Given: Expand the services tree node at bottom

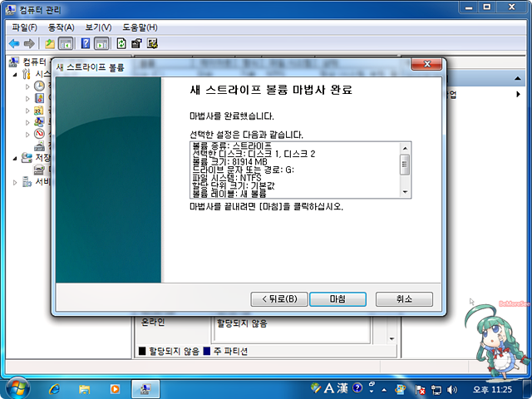Looking at the screenshot, I should point(16,181).
